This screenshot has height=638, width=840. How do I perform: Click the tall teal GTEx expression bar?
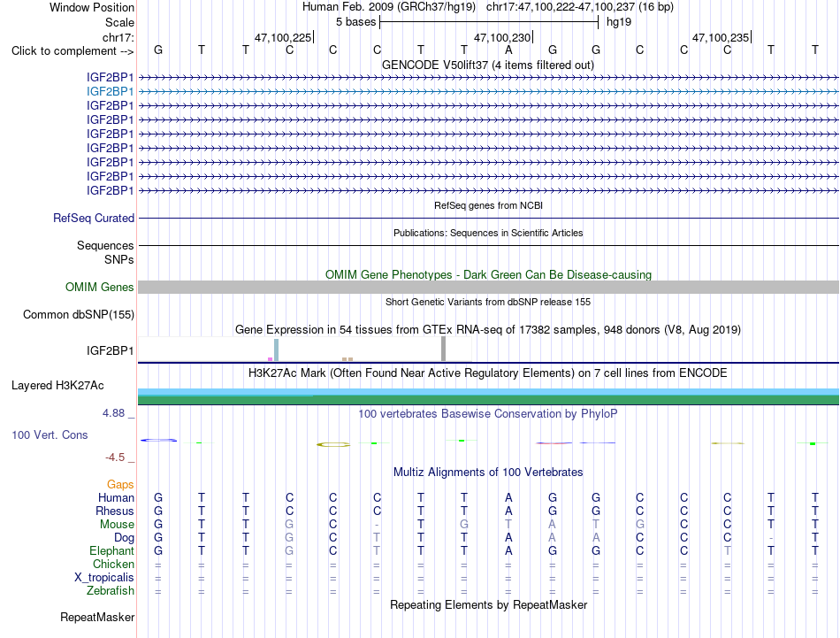click(277, 350)
